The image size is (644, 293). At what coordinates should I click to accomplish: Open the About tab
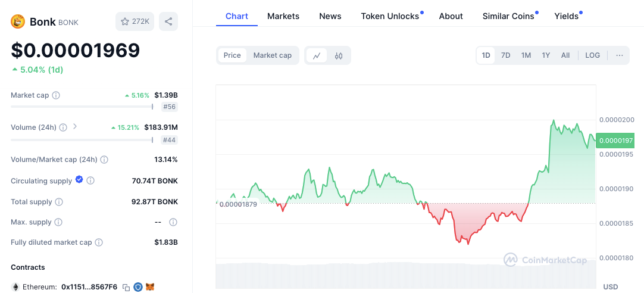point(451,16)
